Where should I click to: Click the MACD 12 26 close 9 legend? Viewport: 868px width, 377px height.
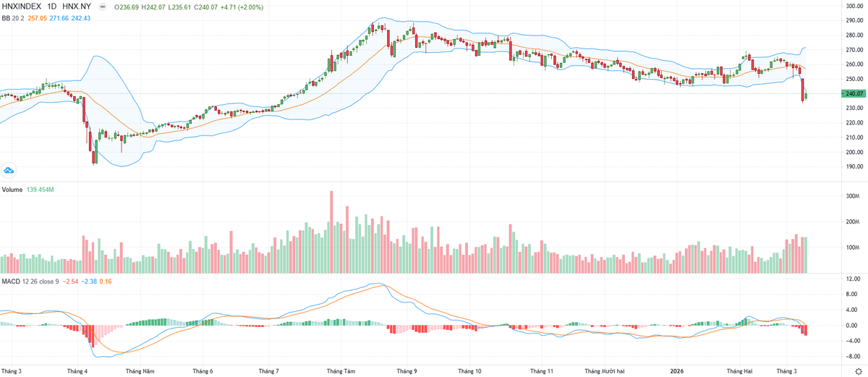click(29, 280)
